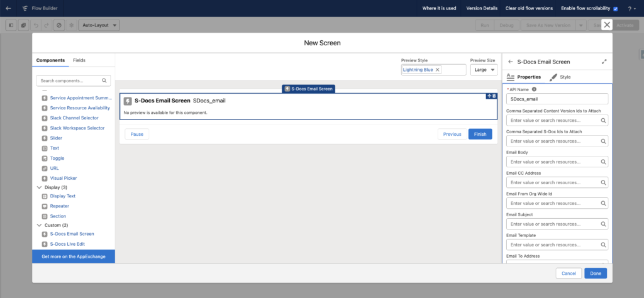This screenshot has width=644, height=298.
Task: Click the redo arrow in toolbar
Action: click(x=46, y=25)
